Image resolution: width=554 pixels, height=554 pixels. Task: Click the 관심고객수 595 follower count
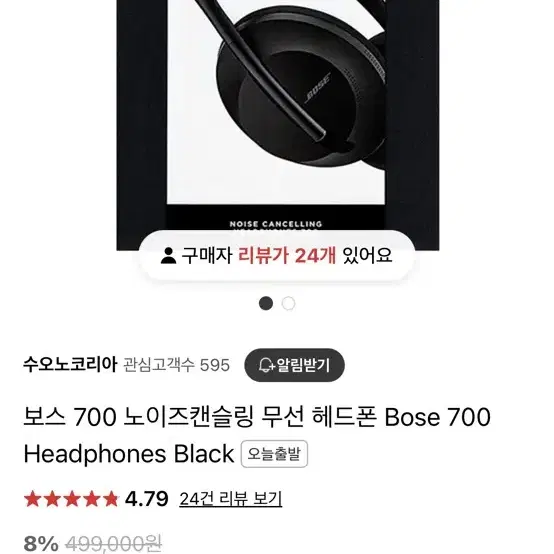(176, 365)
